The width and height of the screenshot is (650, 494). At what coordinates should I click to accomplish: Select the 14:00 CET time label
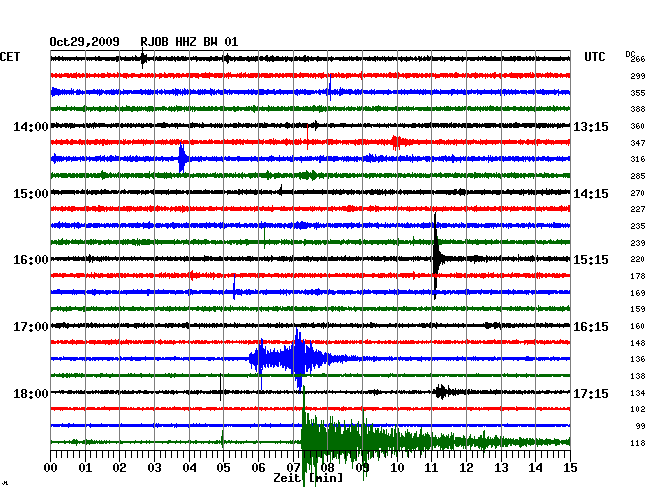point(31,126)
